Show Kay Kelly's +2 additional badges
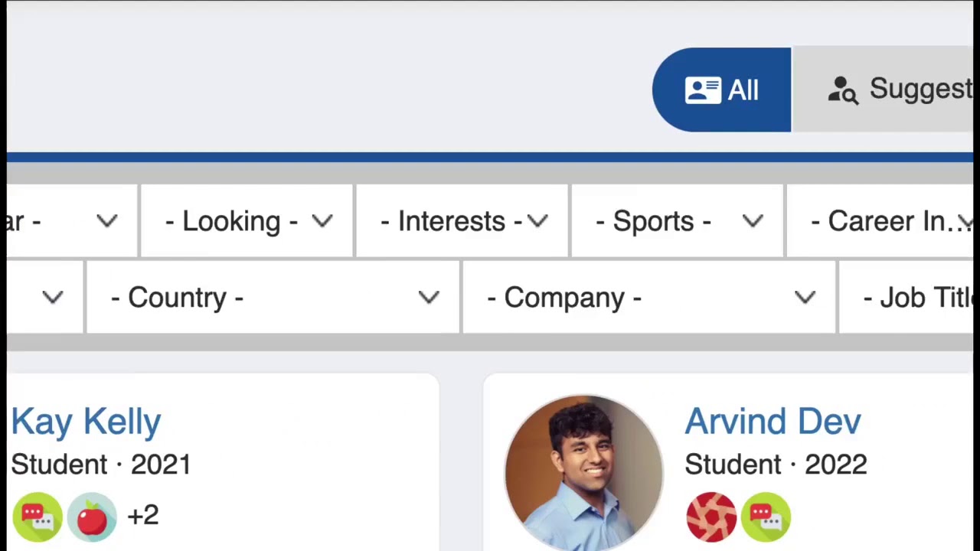The height and width of the screenshot is (551, 980). pyautogui.click(x=143, y=515)
